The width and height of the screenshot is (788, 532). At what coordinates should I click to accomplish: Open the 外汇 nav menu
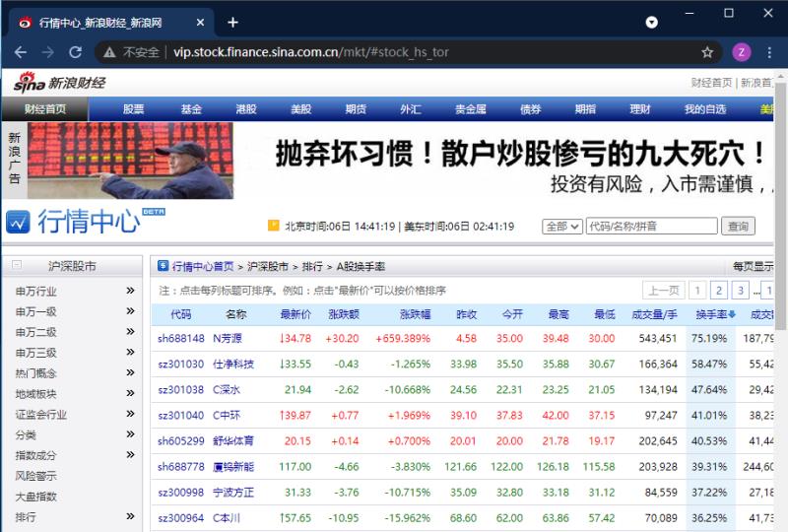pyautogui.click(x=411, y=109)
